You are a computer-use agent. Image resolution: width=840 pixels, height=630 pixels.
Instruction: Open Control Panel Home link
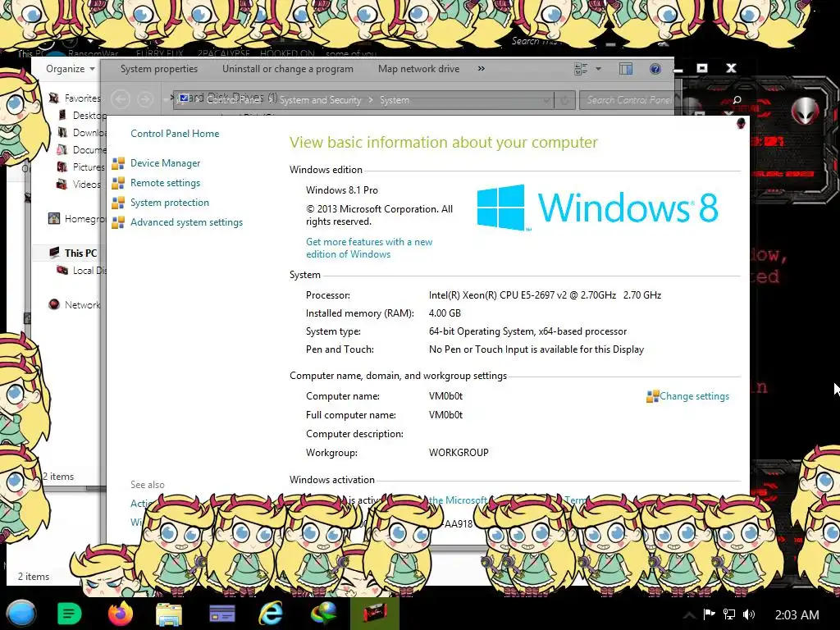pyautogui.click(x=175, y=134)
